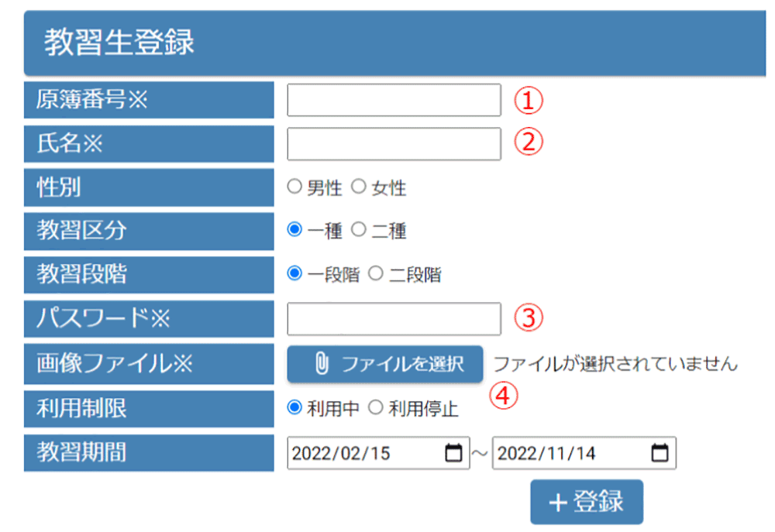Click the 画像ファイル※ field label

point(114,364)
